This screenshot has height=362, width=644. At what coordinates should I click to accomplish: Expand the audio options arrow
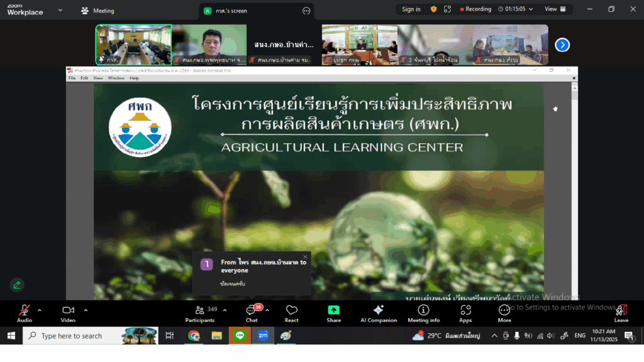(40, 310)
